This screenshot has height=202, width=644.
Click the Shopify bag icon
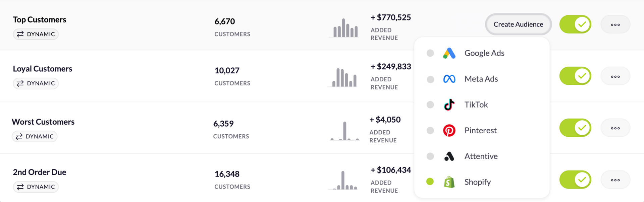[x=449, y=182]
